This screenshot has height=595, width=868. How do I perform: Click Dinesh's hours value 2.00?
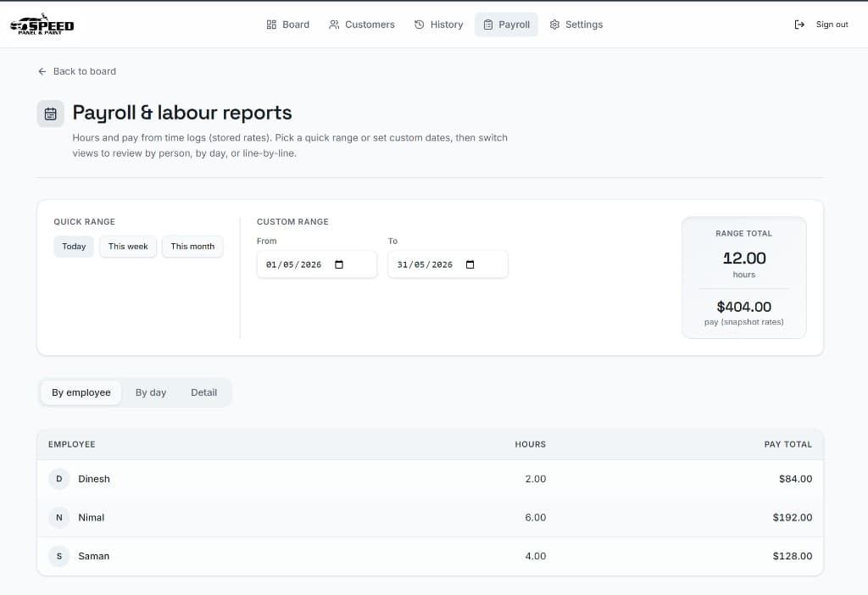point(536,479)
